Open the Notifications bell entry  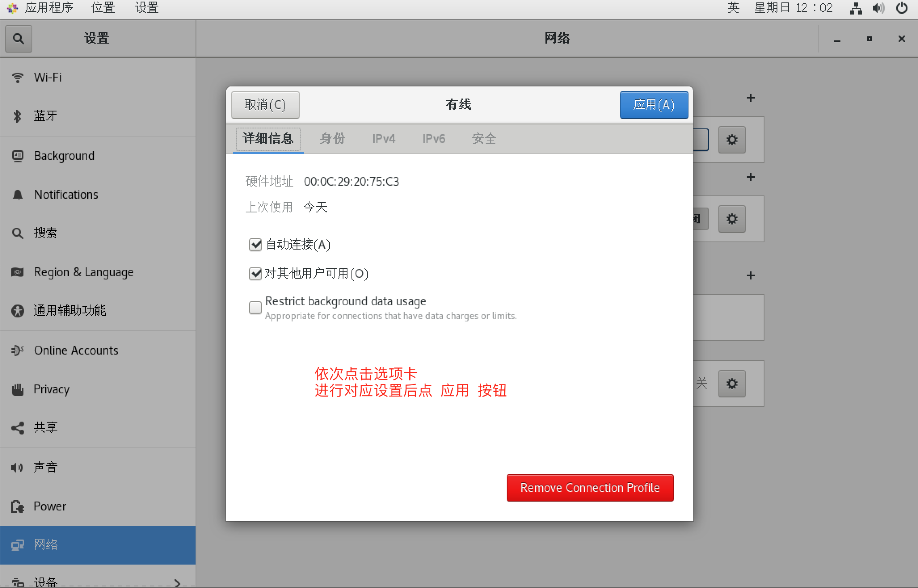coord(66,195)
